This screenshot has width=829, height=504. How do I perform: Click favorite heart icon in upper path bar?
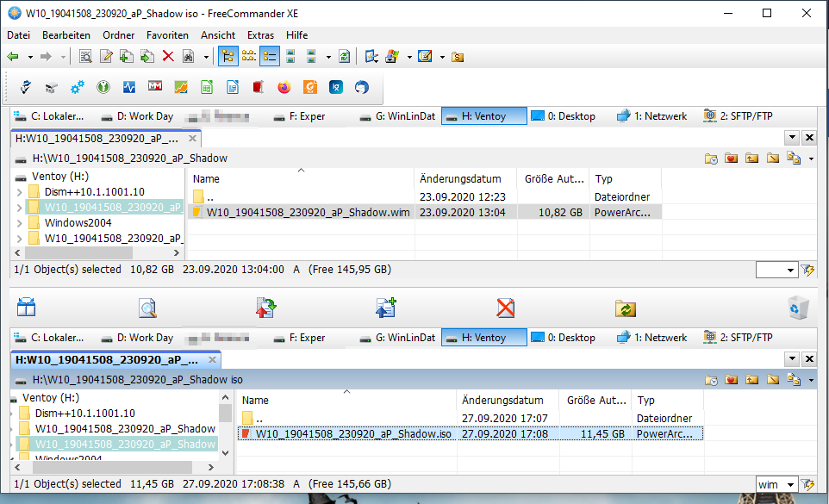click(x=731, y=158)
